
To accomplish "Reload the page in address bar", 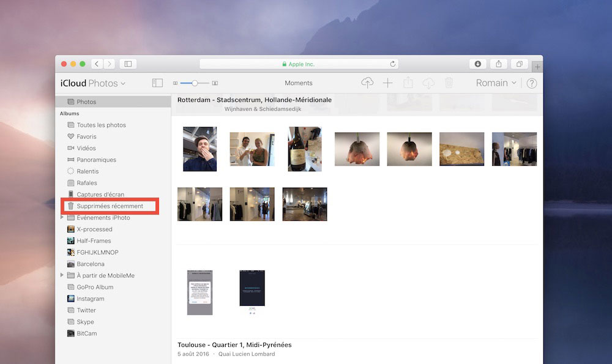I will point(392,64).
